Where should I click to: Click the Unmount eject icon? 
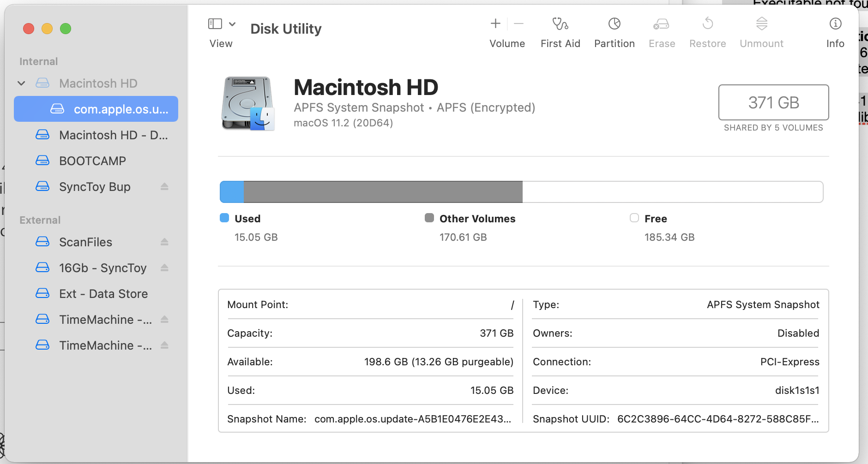tap(762, 24)
